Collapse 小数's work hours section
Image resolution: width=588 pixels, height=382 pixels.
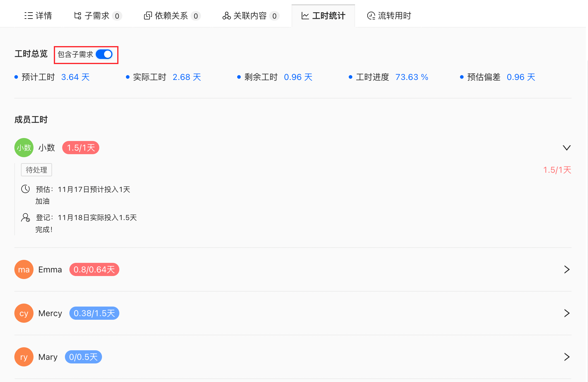point(566,148)
